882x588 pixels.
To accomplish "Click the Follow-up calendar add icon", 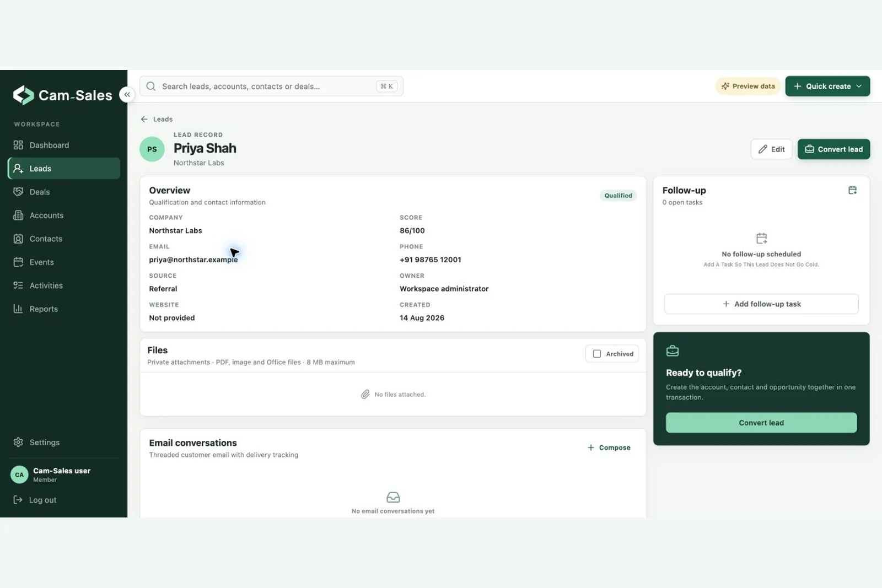I will (x=852, y=191).
